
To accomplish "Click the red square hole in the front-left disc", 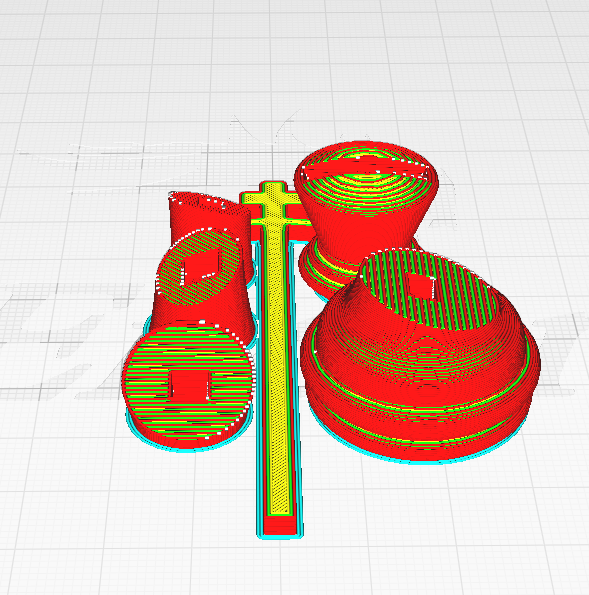I will (189, 383).
